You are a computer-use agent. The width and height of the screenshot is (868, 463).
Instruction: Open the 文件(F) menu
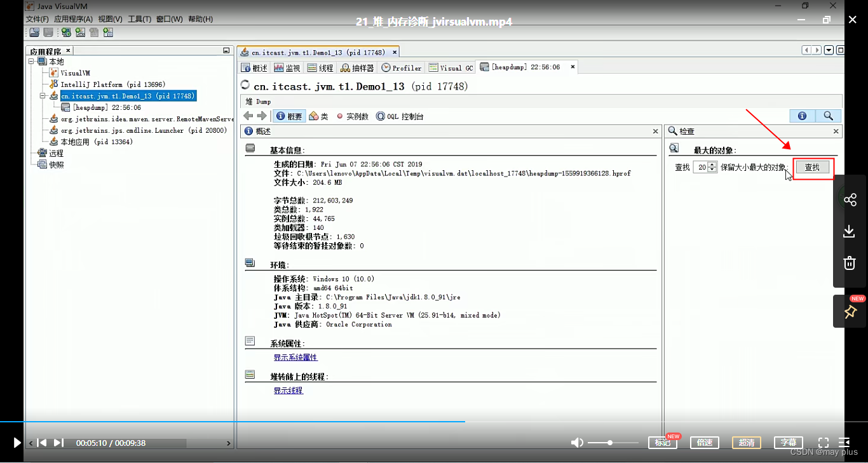tap(37, 19)
